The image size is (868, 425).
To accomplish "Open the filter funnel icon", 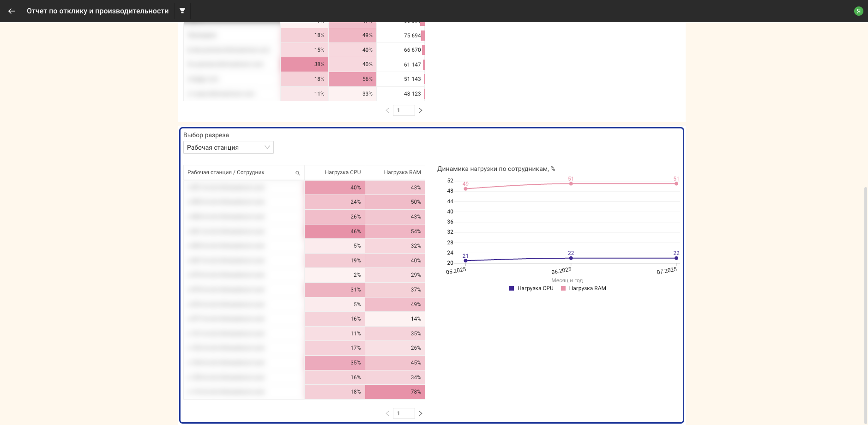I will coord(182,11).
